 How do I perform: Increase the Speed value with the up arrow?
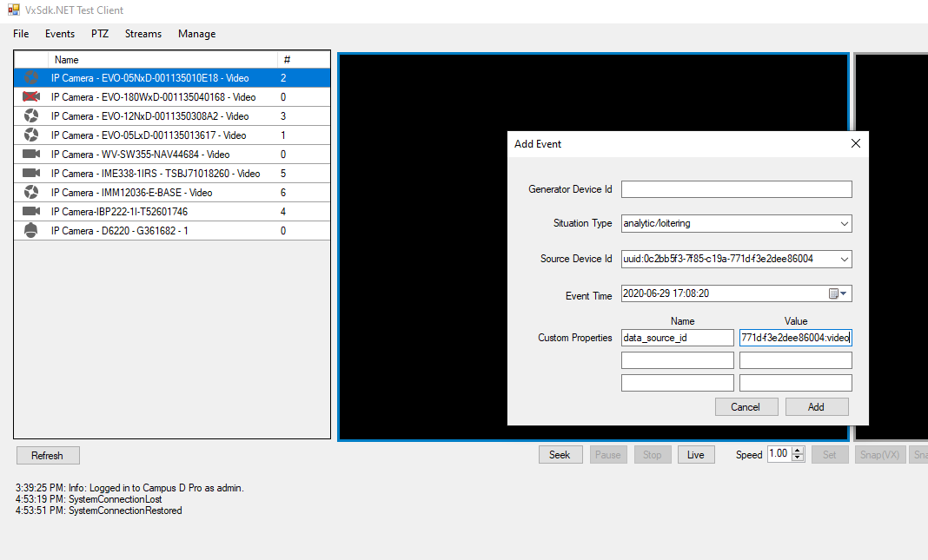pyautogui.click(x=798, y=451)
